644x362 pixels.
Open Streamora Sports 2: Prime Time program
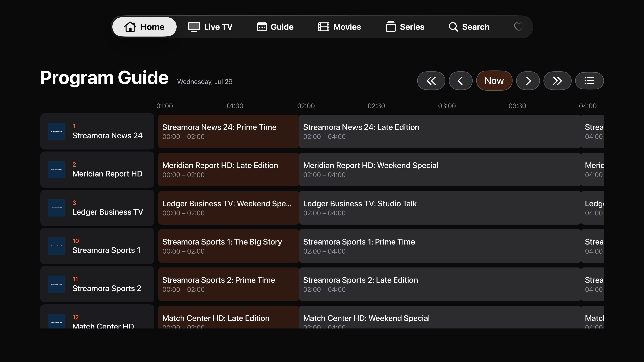click(228, 284)
